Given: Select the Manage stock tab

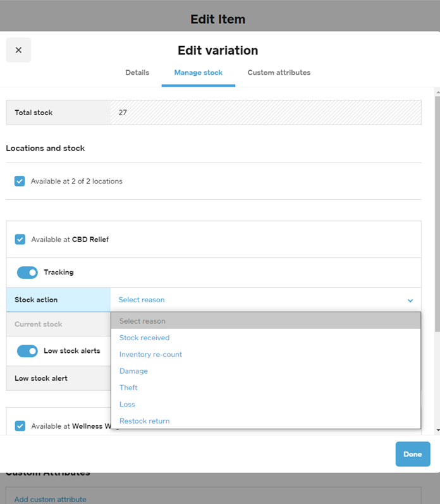Looking at the screenshot, I should point(199,73).
